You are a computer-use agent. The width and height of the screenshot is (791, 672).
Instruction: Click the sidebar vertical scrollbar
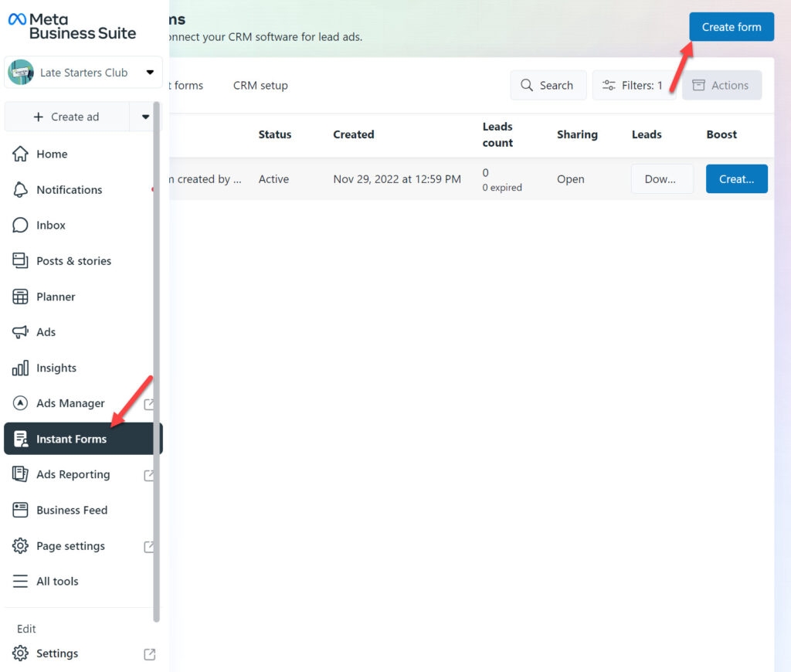(156, 361)
